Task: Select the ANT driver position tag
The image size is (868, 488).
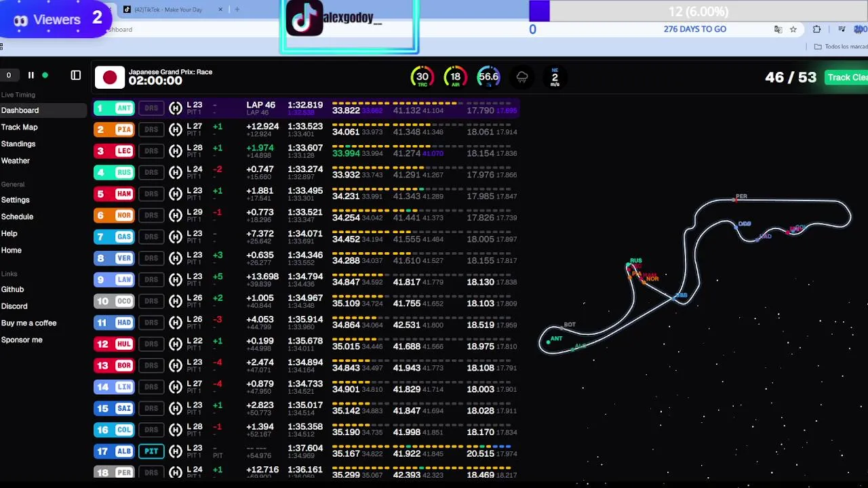Action: (x=114, y=108)
